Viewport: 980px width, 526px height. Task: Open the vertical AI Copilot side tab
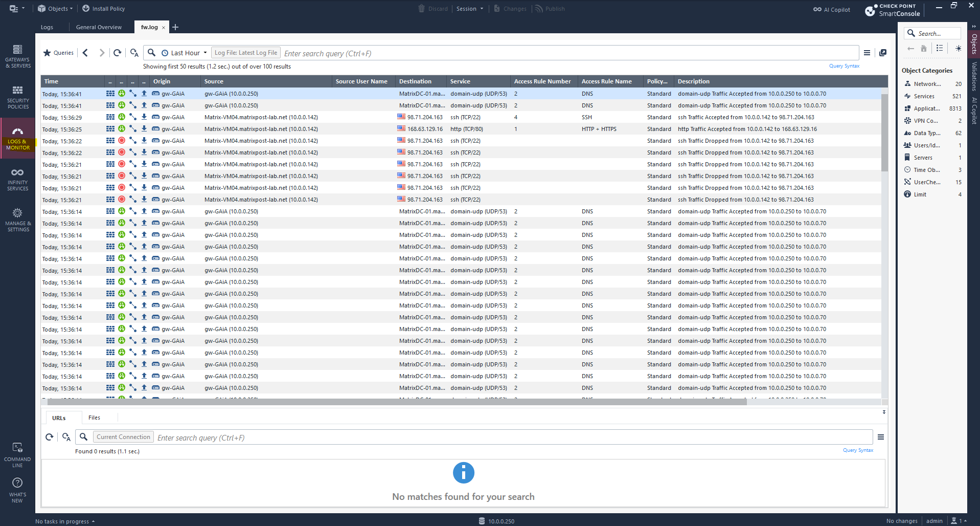pyautogui.click(x=974, y=111)
